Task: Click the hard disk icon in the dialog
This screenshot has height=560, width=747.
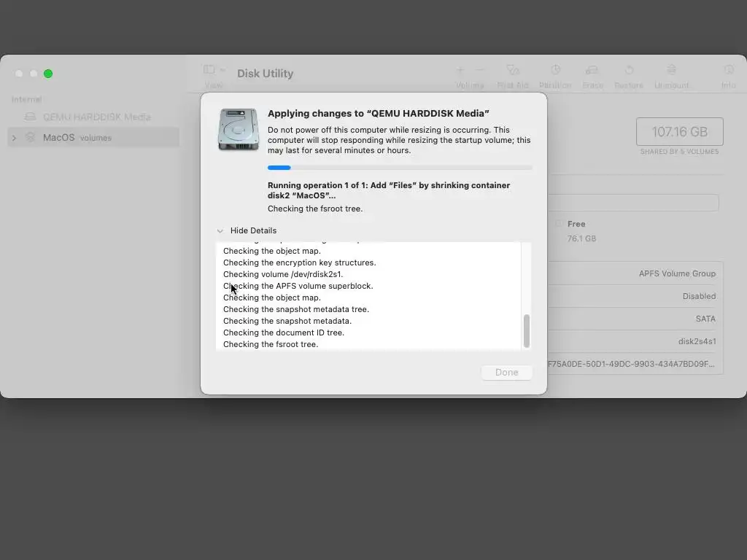Action: tap(239, 129)
